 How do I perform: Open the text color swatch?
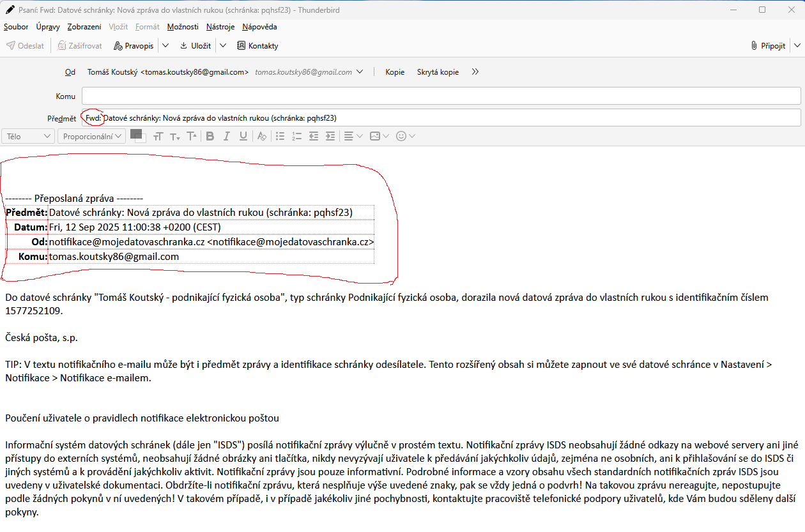coord(136,134)
